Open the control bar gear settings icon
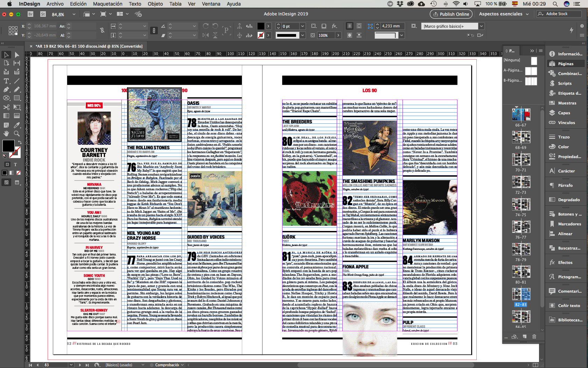 pyautogui.click(x=582, y=26)
